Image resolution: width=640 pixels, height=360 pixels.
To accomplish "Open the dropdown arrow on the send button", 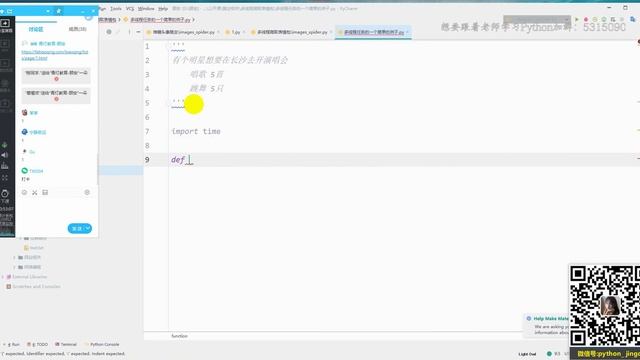I will point(88,229).
